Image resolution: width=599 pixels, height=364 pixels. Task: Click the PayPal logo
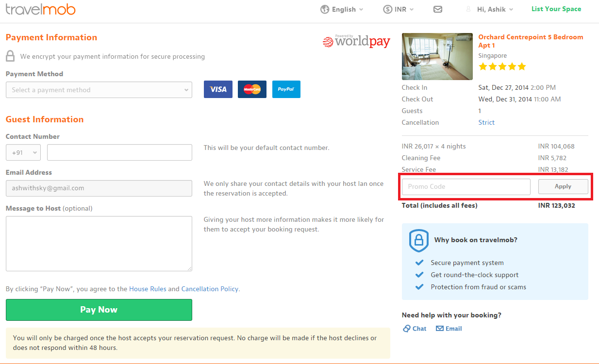[286, 89]
